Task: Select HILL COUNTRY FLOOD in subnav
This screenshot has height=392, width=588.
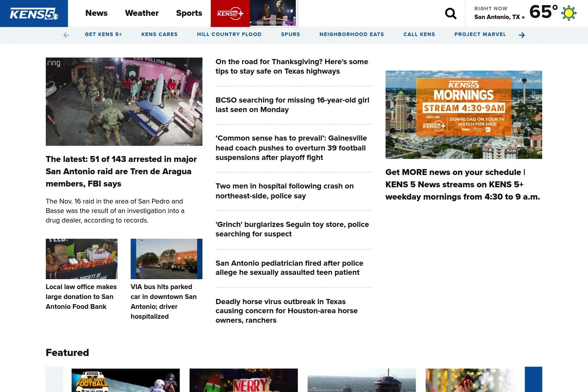Action: (229, 34)
